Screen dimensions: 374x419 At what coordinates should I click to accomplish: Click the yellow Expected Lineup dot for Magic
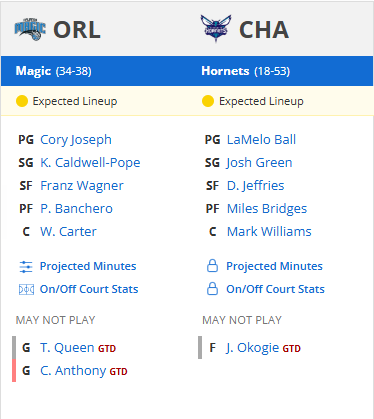tap(22, 101)
